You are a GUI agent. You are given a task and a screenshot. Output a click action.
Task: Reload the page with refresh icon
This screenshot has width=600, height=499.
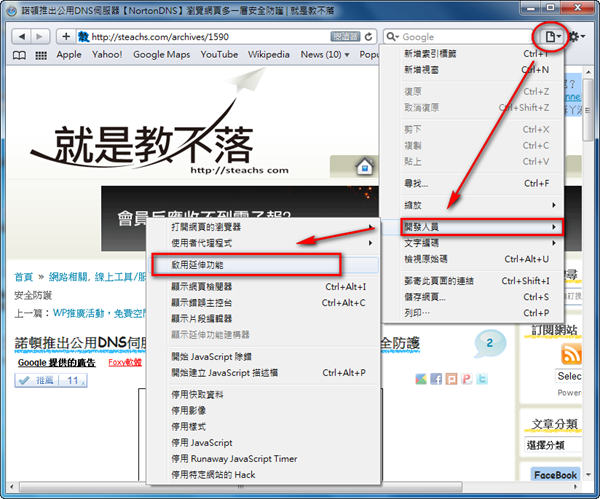coord(368,37)
